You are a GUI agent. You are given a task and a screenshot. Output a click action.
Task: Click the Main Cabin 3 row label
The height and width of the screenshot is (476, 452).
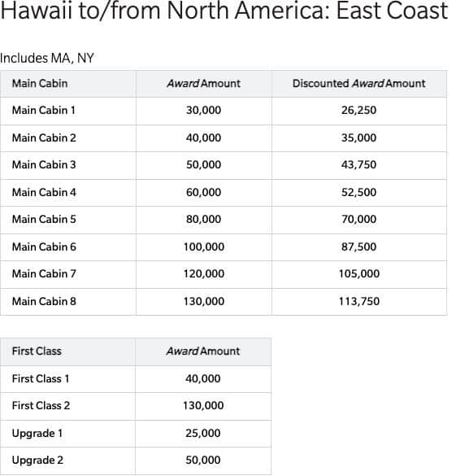44,164
